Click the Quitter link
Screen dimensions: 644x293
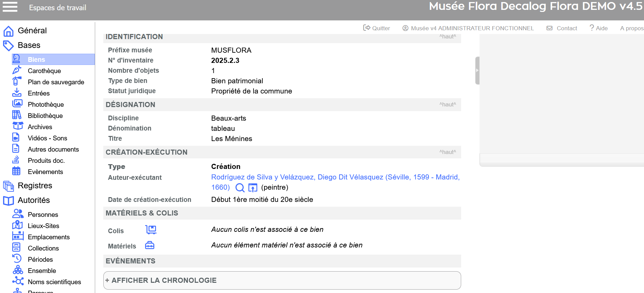pyautogui.click(x=377, y=28)
